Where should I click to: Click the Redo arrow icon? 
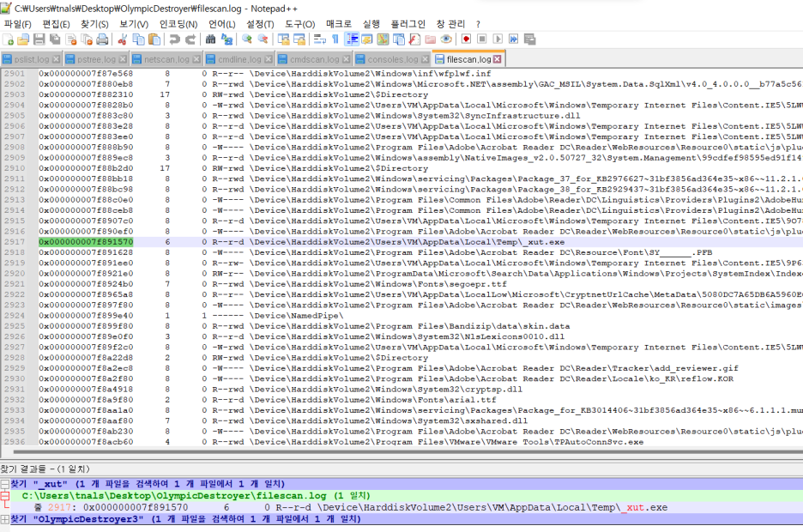190,39
